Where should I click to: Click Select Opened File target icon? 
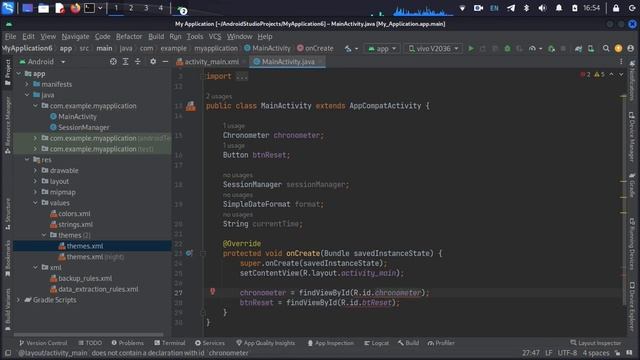(x=113, y=62)
